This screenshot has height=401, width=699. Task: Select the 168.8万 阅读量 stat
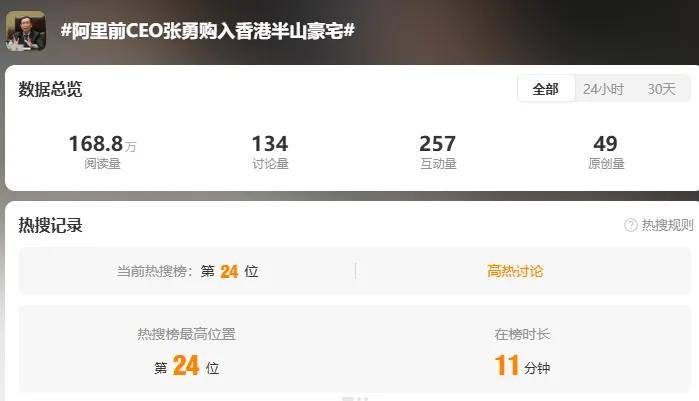tap(103, 152)
